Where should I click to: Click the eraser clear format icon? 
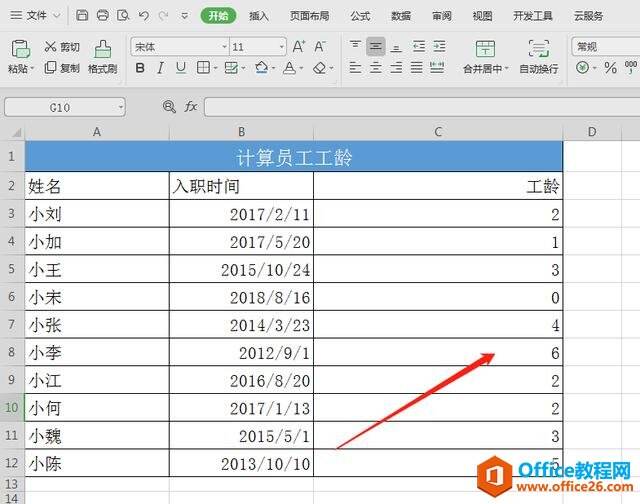320,68
